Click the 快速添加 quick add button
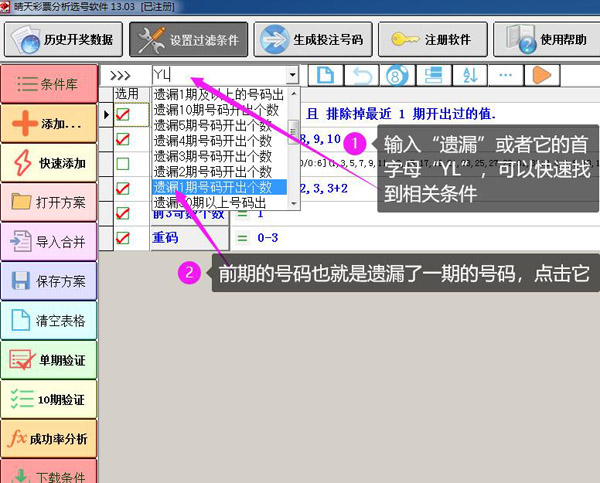The image size is (600, 483). 49,162
